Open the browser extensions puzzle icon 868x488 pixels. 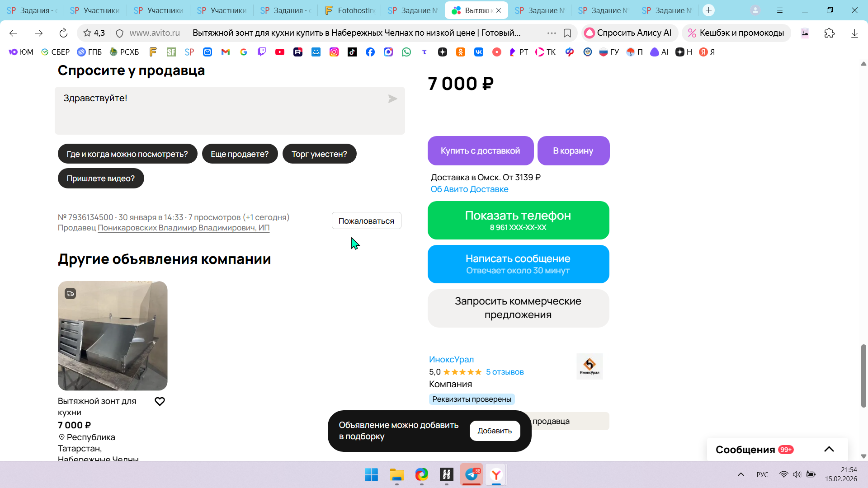pos(829,33)
